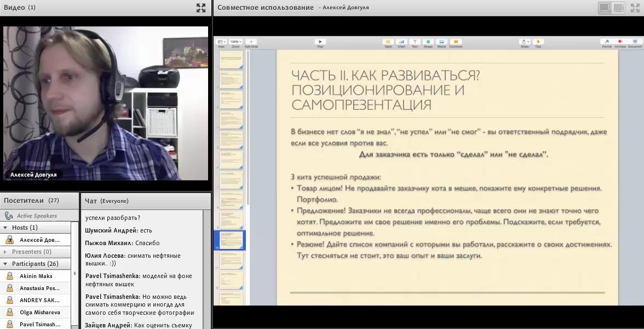
Task: Click chat message 'Пыжов Михаил: Спасибо'
Action: tap(122, 242)
